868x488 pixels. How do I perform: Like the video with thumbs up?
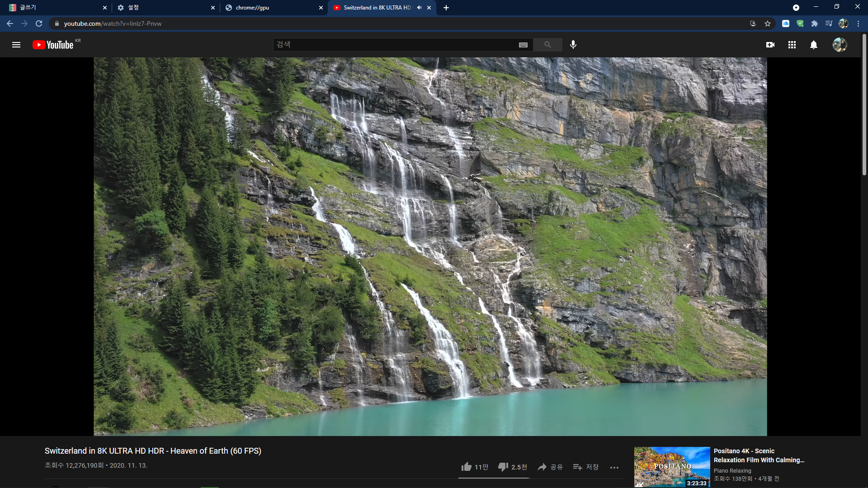[x=467, y=467]
